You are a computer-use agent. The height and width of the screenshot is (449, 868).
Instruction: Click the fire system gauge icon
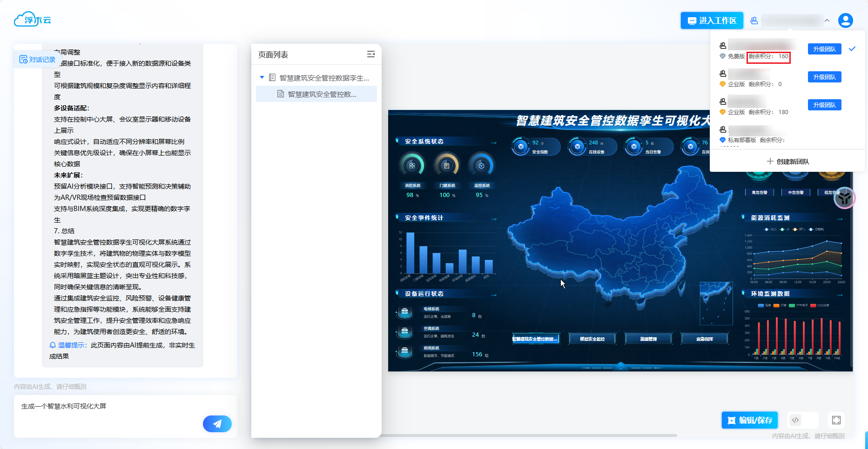[x=412, y=166]
